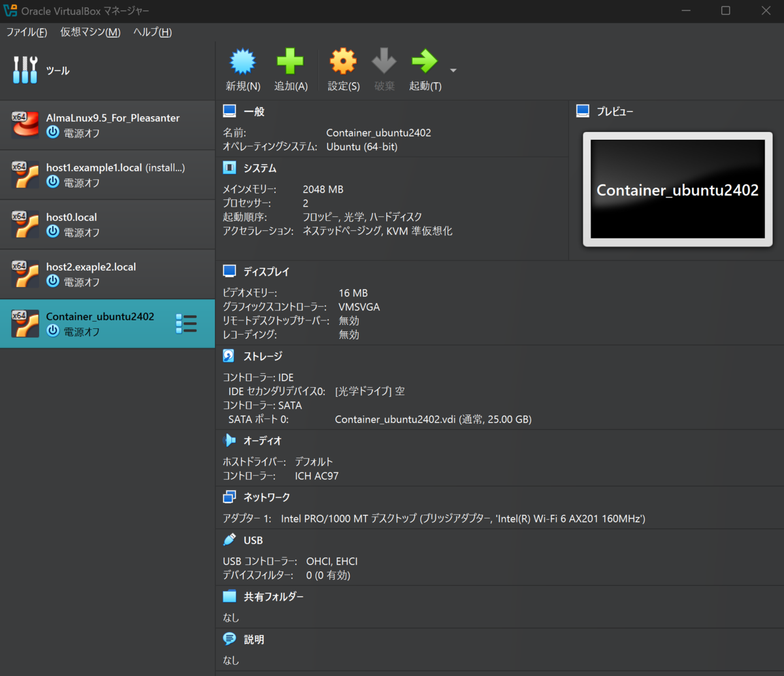784x676 pixels.
Task: Open ファイル(F) menu
Action: [27, 32]
